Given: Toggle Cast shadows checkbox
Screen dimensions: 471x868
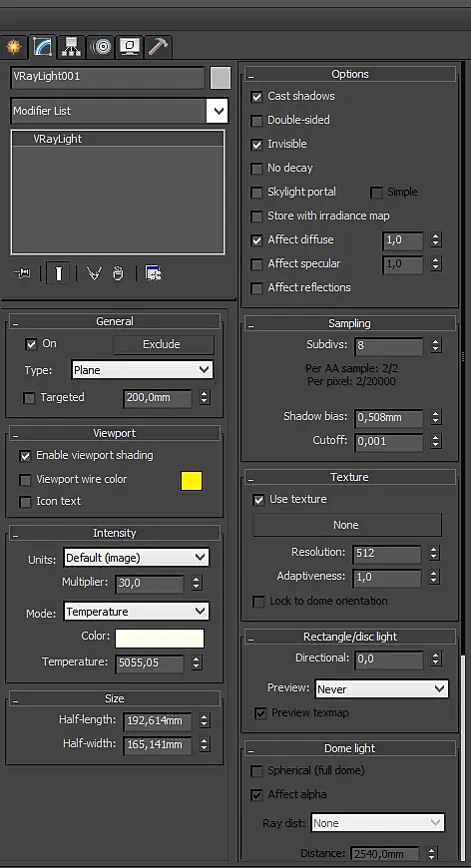Looking at the screenshot, I should (x=256, y=97).
